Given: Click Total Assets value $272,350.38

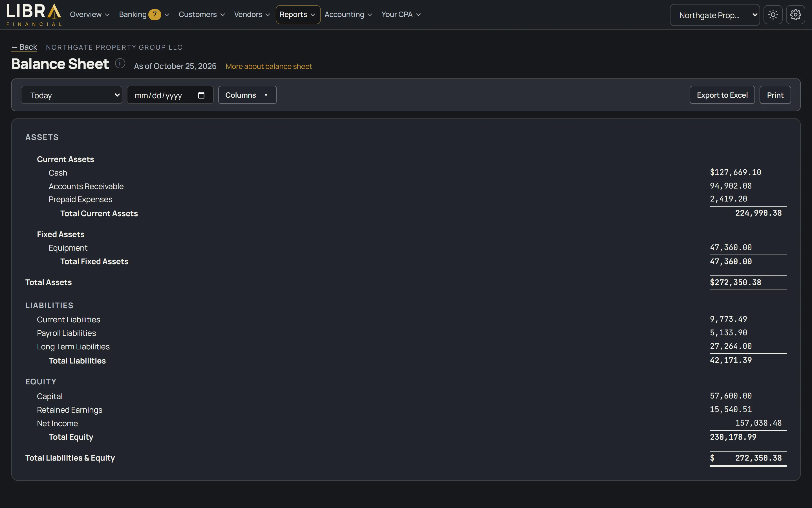Looking at the screenshot, I should [736, 282].
